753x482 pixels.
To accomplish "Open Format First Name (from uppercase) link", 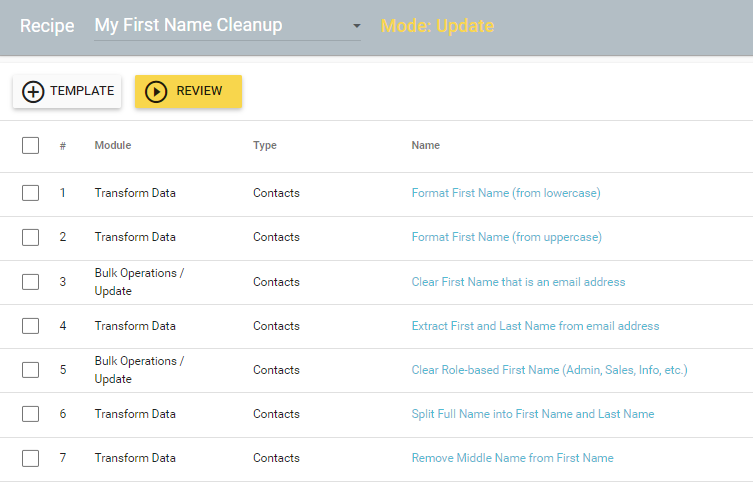I will click(x=506, y=237).
